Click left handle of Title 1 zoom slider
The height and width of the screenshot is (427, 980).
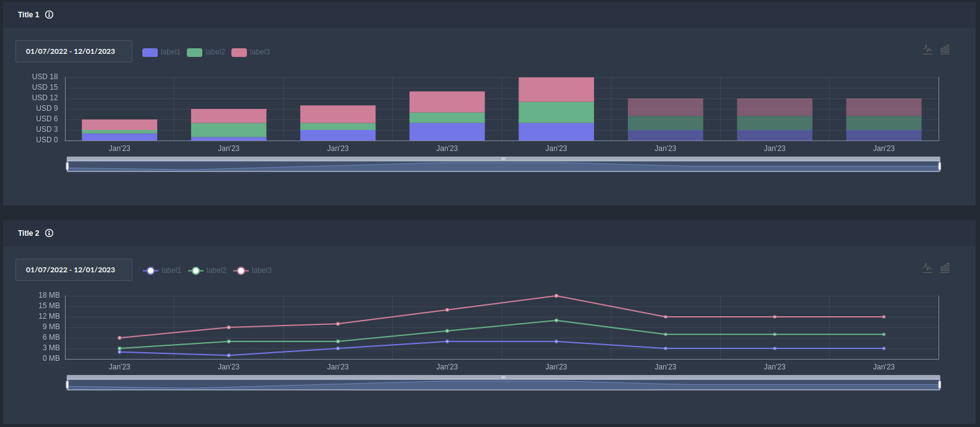(67, 166)
